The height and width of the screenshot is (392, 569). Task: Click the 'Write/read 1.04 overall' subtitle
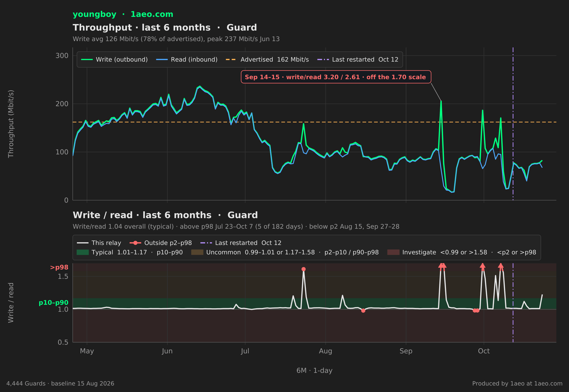click(236, 227)
